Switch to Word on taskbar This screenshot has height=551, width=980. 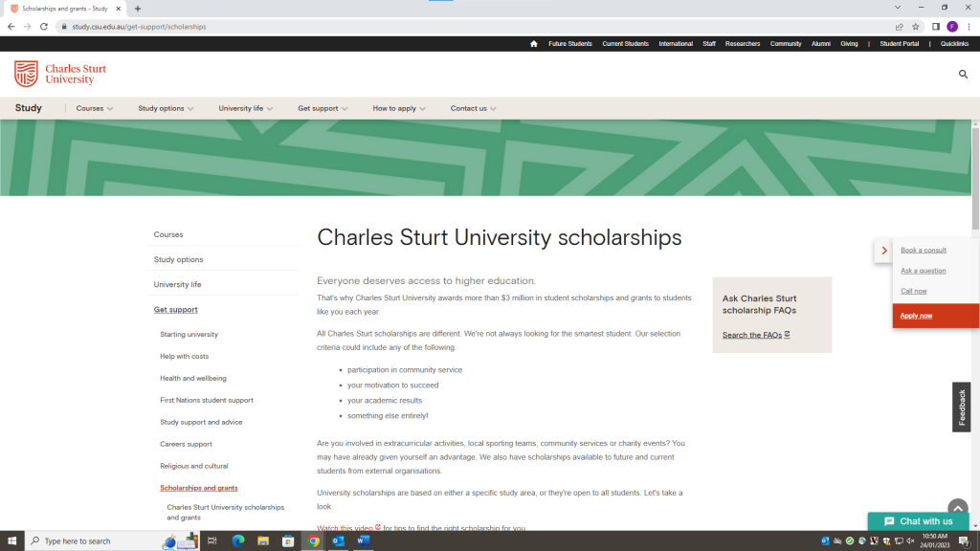click(363, 541)
